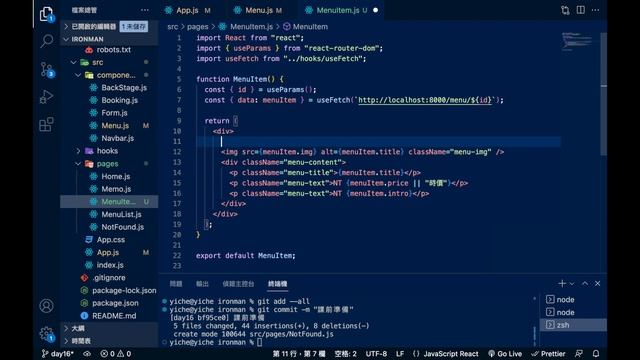
Task: Open the Problems panel tab
Action: 176,284
